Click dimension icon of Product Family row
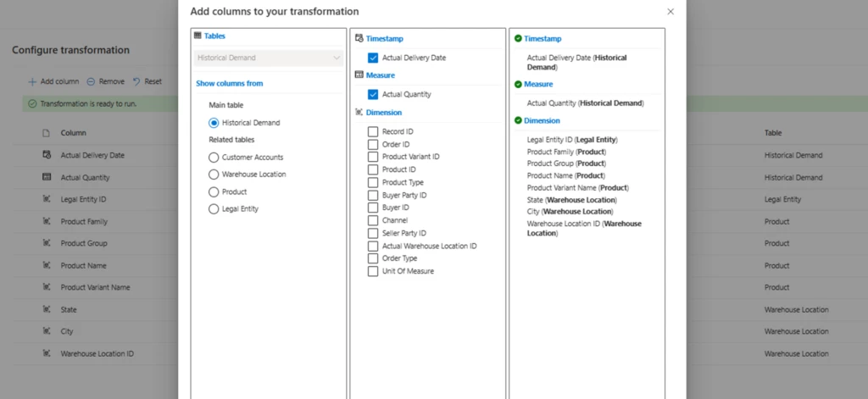 [47, 221]
